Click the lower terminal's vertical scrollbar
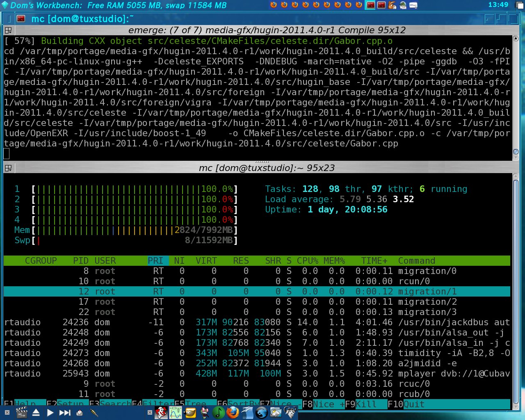 point(516,287)
